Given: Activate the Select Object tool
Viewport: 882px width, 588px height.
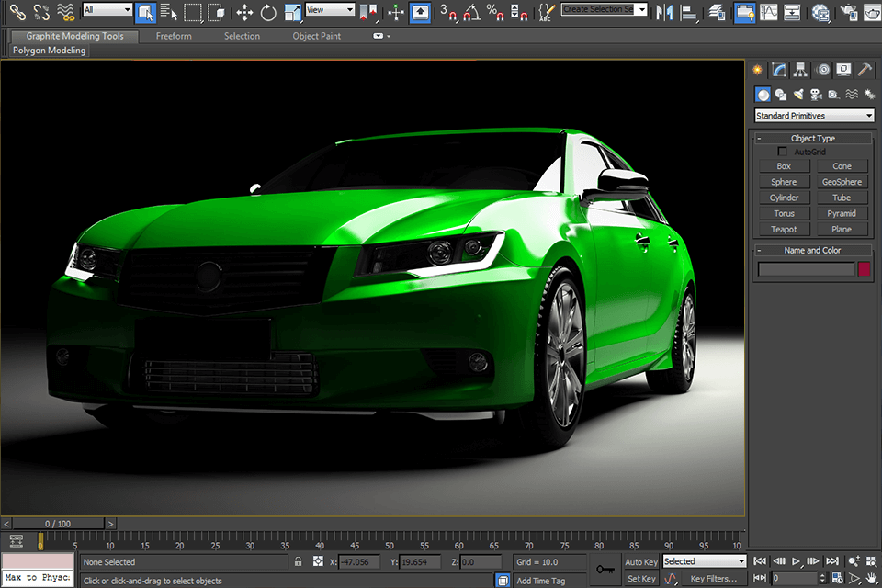Looking at the screenshot, I should click(x=145, y=12).
